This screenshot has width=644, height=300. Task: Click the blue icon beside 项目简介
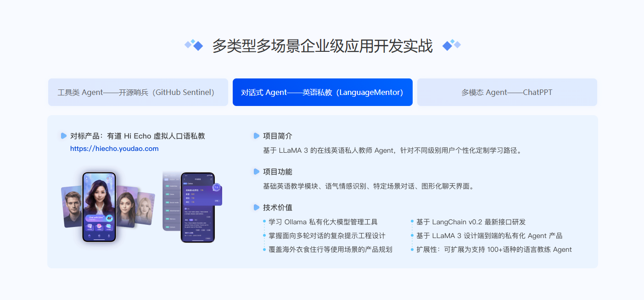click(x=257, y=136)
